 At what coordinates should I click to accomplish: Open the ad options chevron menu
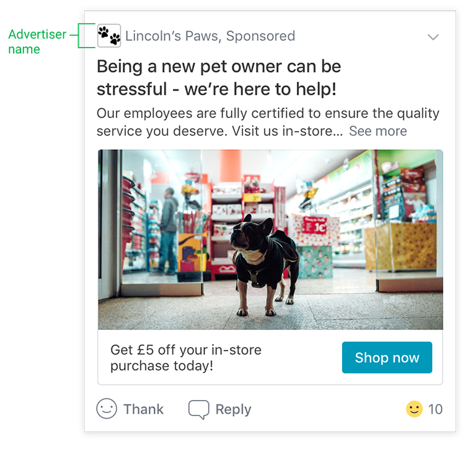click(x=433, y=37)
